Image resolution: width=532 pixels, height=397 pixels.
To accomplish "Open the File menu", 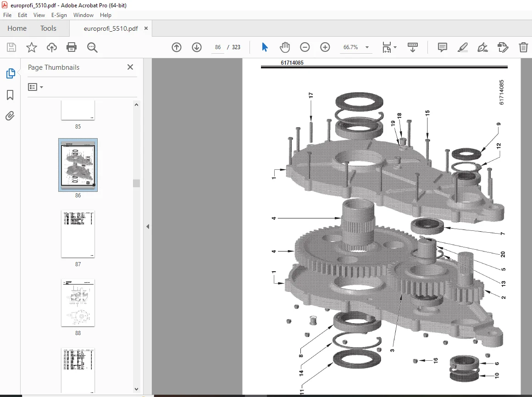I will pos(7,15).
